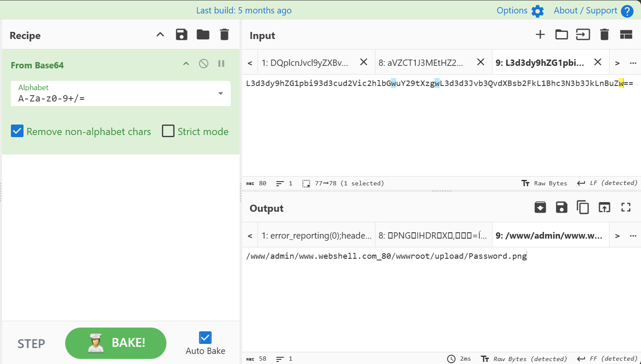This screenshot has width=641, height=364.
Task: Clear the recipe with trash icon
Action: 224,35
